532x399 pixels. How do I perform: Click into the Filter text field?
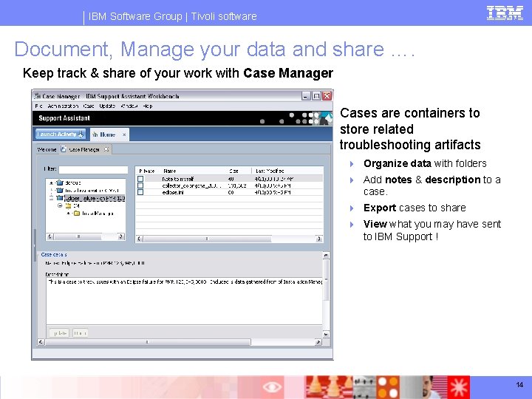(93, 169)
